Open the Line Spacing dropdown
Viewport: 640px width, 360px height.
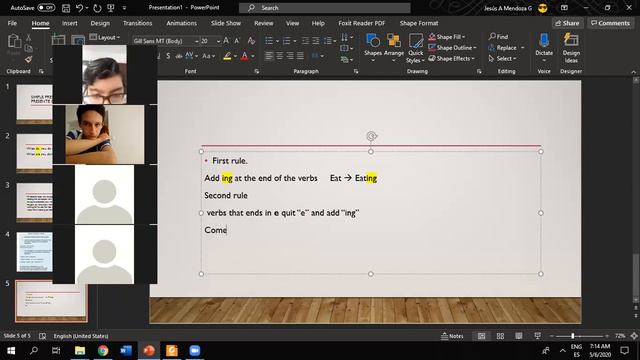tap(329, 41)
